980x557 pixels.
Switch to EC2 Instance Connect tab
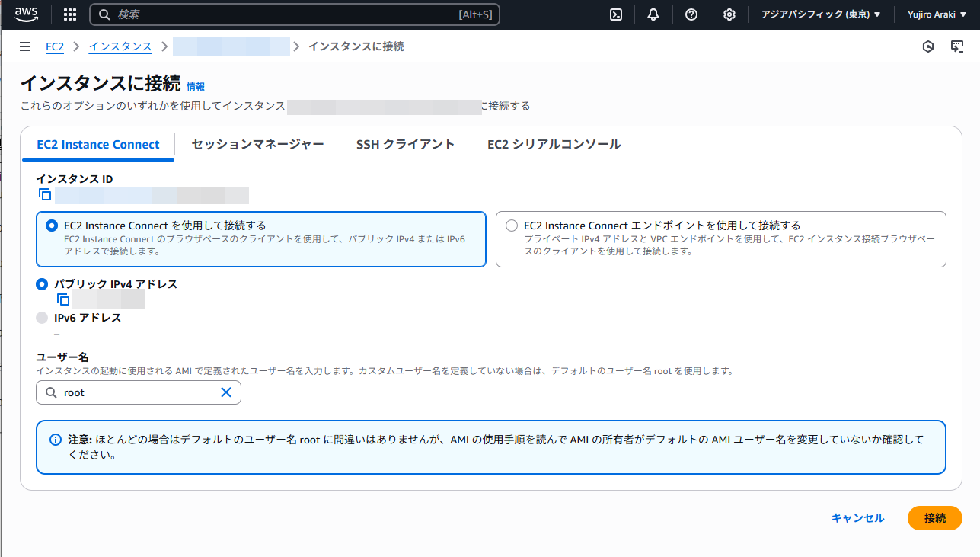tap(98, 144)
